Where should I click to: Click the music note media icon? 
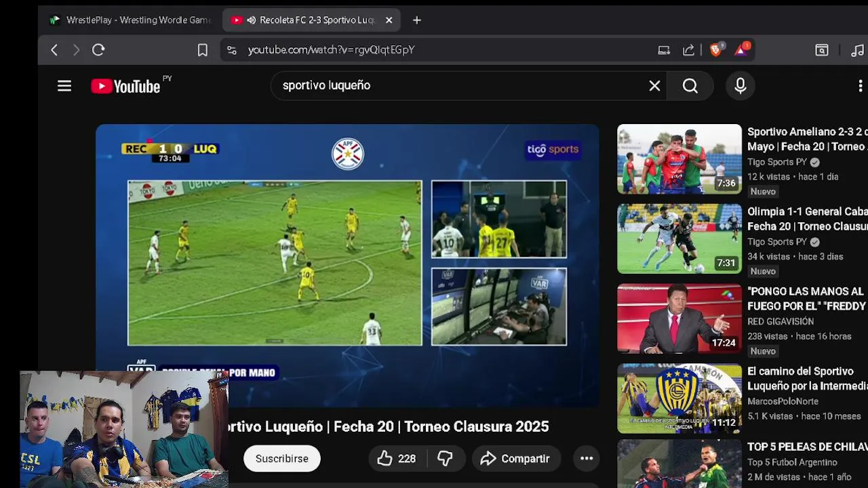coord(858,50)
